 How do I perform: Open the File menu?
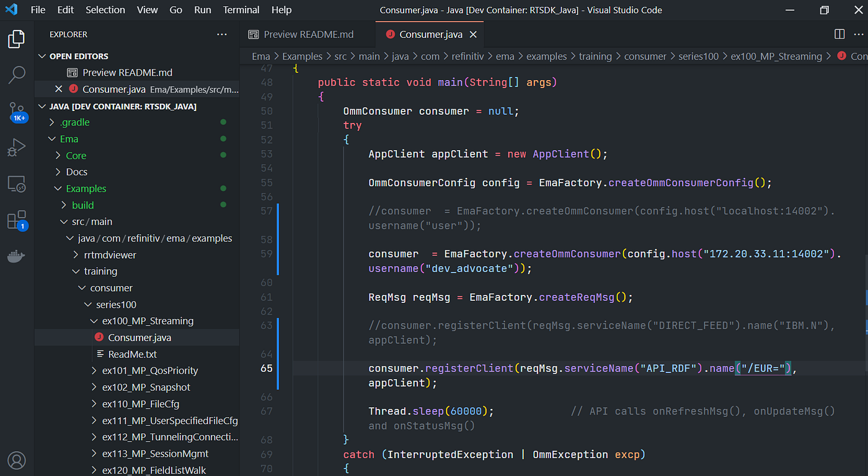[x=38, y=10]
